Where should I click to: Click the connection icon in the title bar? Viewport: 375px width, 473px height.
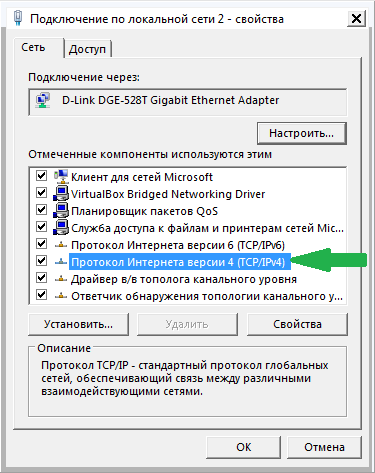(x=18, y=18)
